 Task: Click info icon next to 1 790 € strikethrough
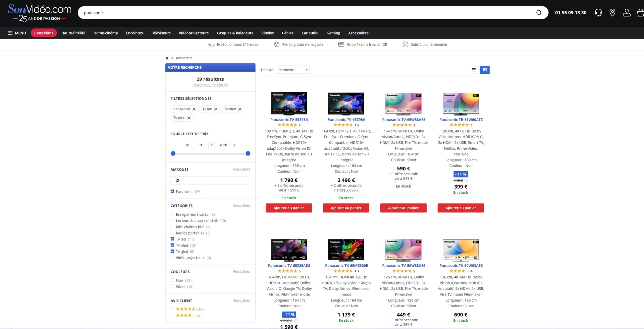click(296, 321)
